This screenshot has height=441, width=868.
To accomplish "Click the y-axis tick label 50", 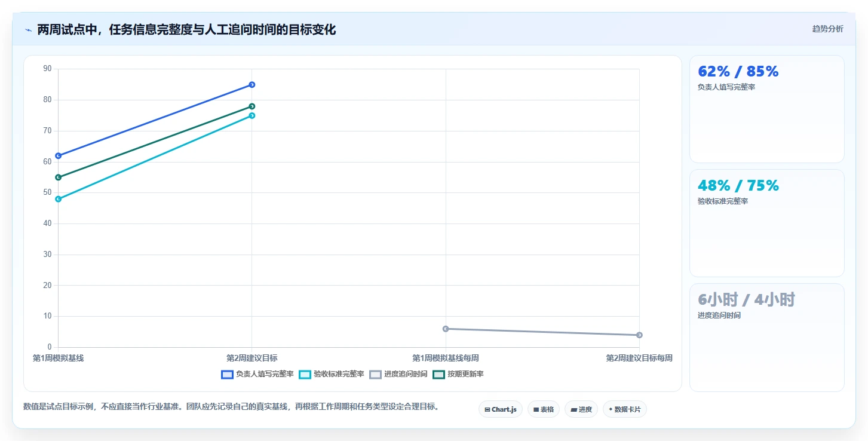I will pos(47,193).
